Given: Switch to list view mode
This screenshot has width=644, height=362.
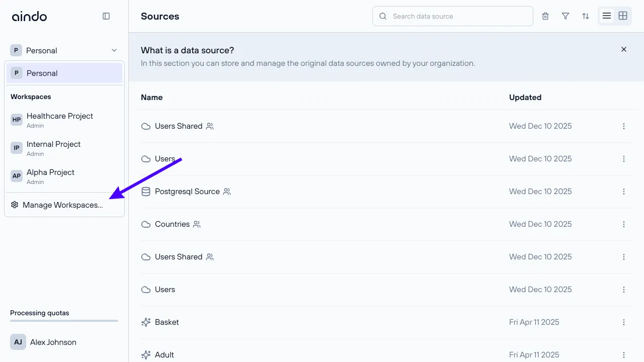Looking at the screenshot, I should tap(607, 16).
